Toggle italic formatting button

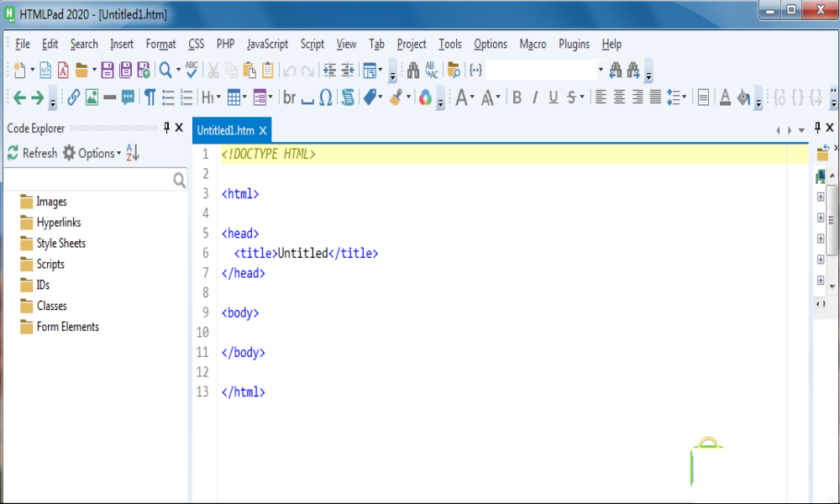coord(535,97)
